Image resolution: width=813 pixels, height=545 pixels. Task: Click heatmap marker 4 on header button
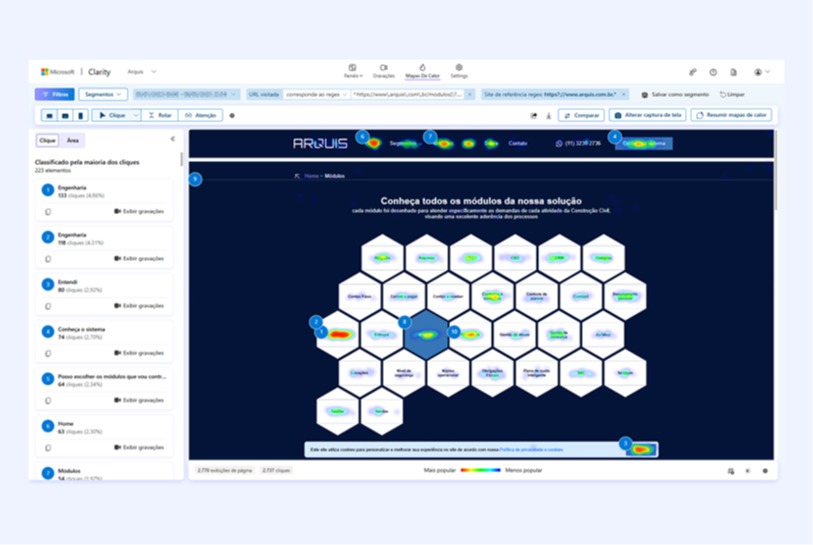coord(614,137)
